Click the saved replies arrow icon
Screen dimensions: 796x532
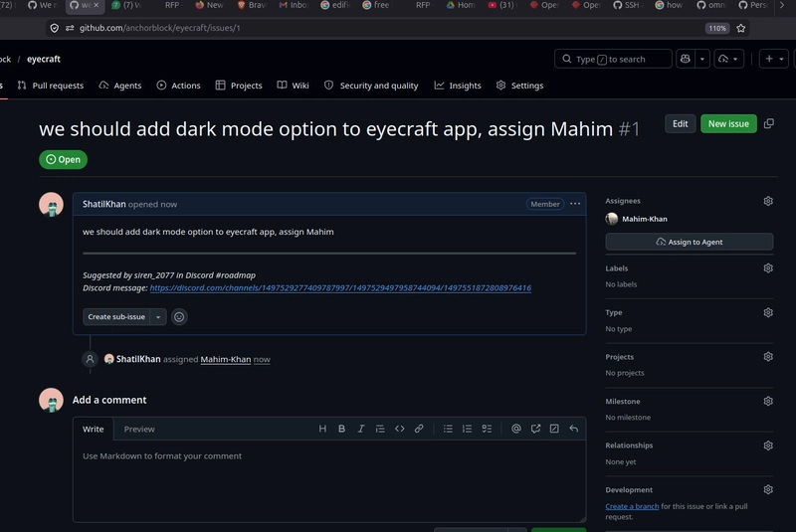tap(574, 429)
